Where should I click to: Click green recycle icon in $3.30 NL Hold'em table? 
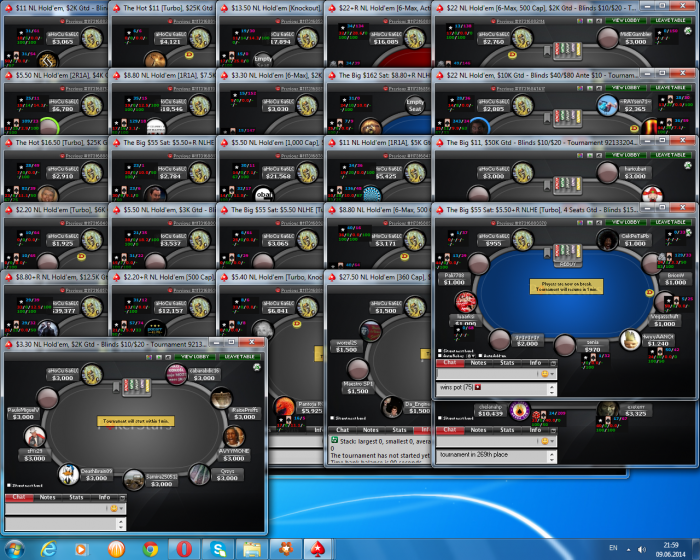pos(257,367)
